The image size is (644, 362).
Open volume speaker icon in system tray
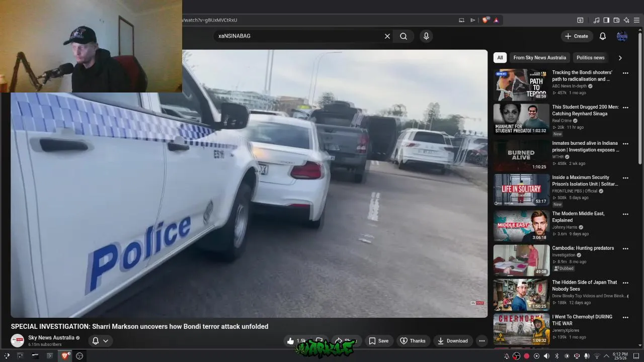546,356
